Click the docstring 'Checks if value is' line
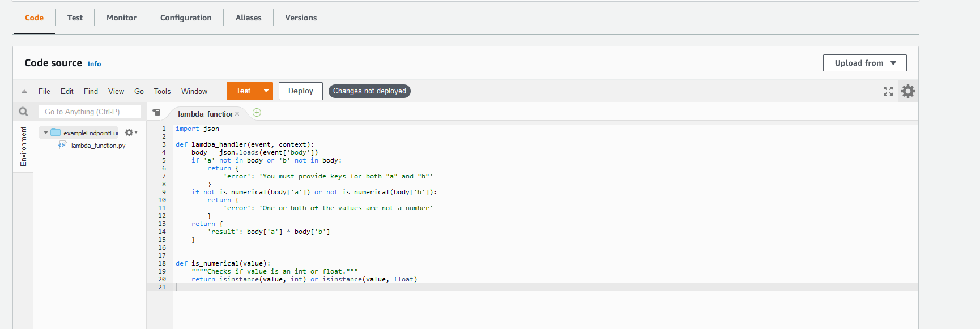980x329 pixels. [x=275, y=271]
